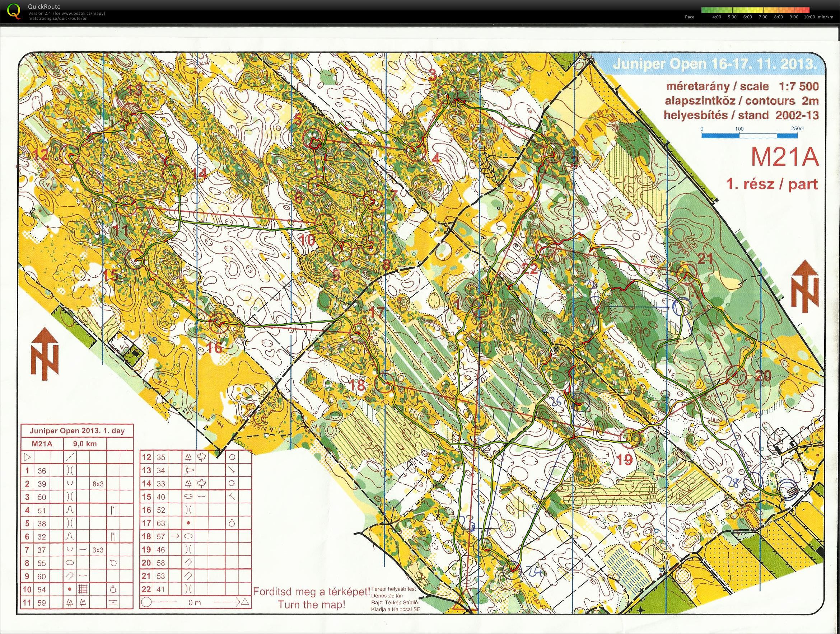Viewport: 840px width, 634px height.
Task: Click the control code '41' in row 22
Action: point(160,589)
